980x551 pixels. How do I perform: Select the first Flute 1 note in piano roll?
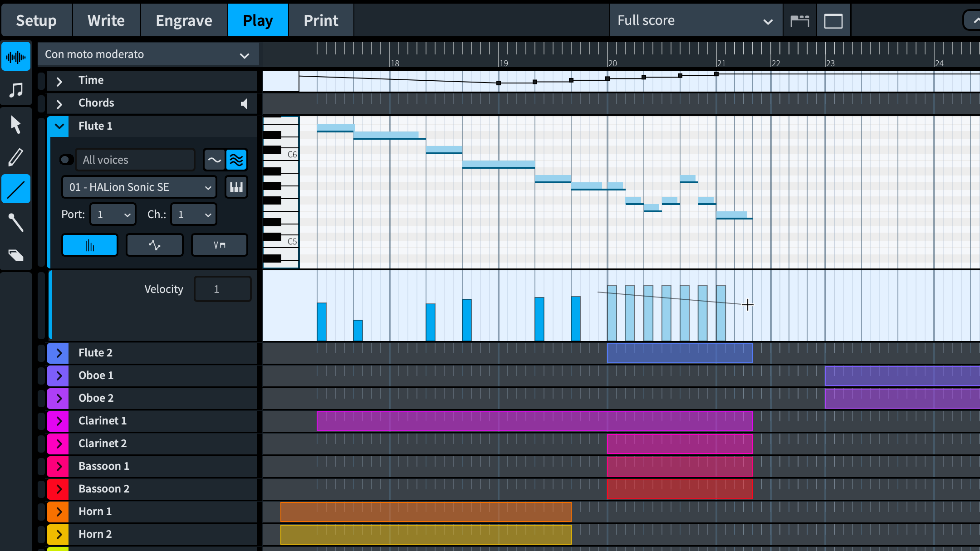click(336, 128)
